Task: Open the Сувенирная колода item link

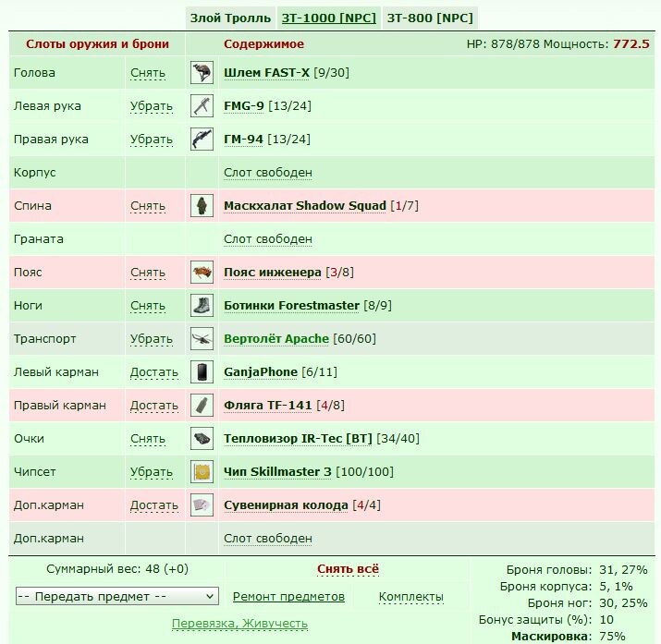Action: pyautogui.click(x=286, y=505)
